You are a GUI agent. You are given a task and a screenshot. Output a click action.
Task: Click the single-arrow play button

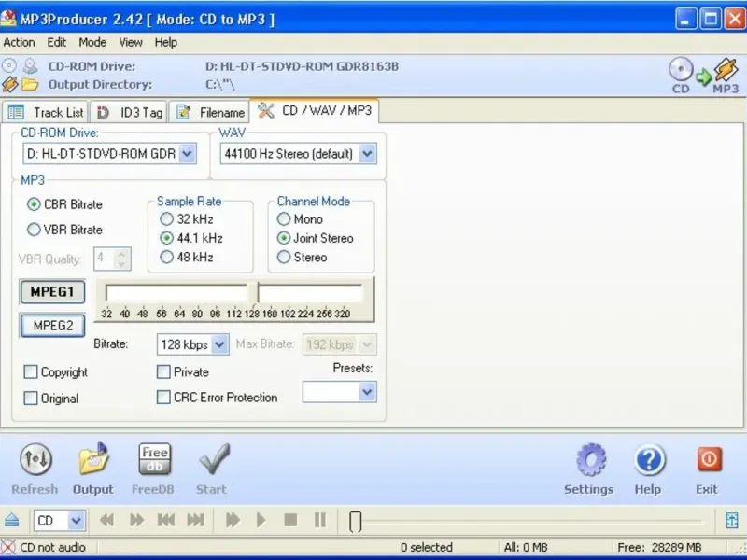pyautogui.click(x=261, y=520)
